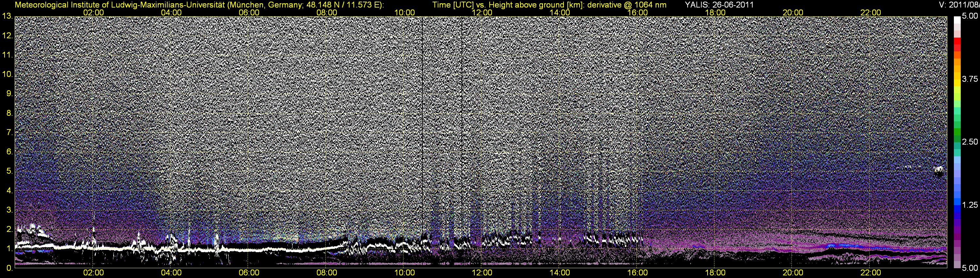Viewport: 980px width, 278px height.
Task: Click the 1 km height axis label
Action: (9, 249)
